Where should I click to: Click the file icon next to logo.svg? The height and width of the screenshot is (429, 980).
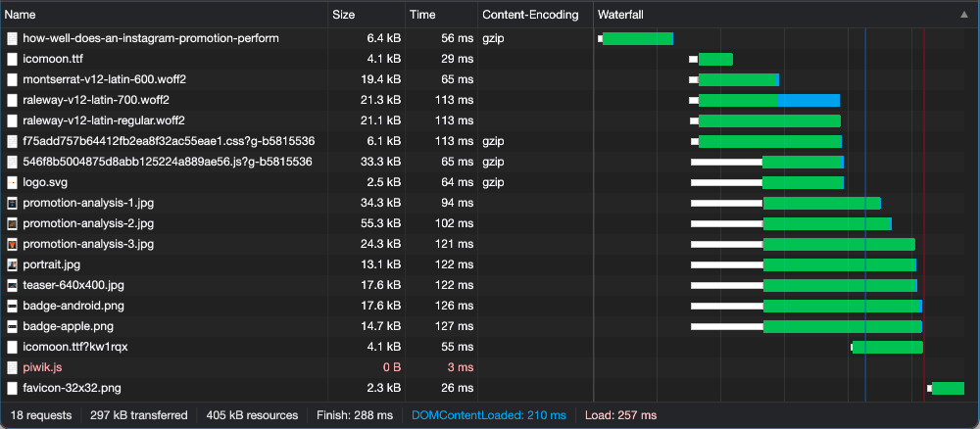[x=13, y=182]
